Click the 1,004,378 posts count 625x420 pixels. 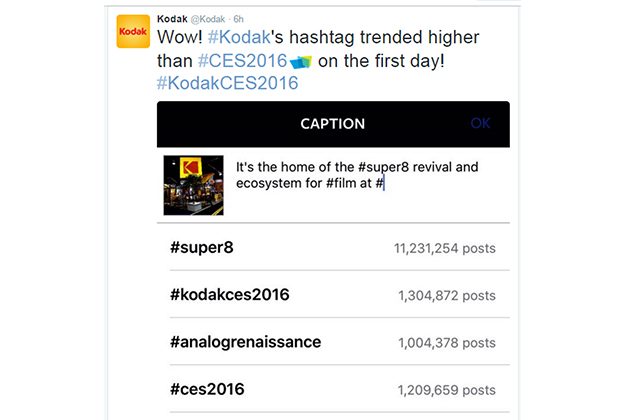click(x=446, y=343)
